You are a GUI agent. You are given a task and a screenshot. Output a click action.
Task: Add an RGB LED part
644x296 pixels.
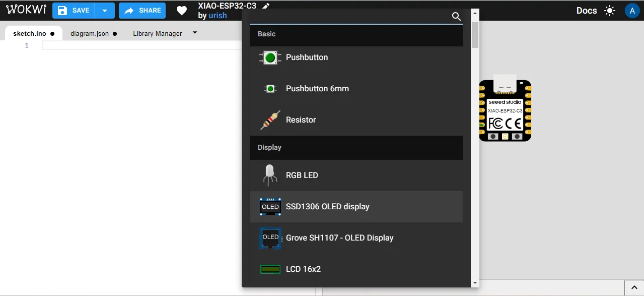click(356, 175)
